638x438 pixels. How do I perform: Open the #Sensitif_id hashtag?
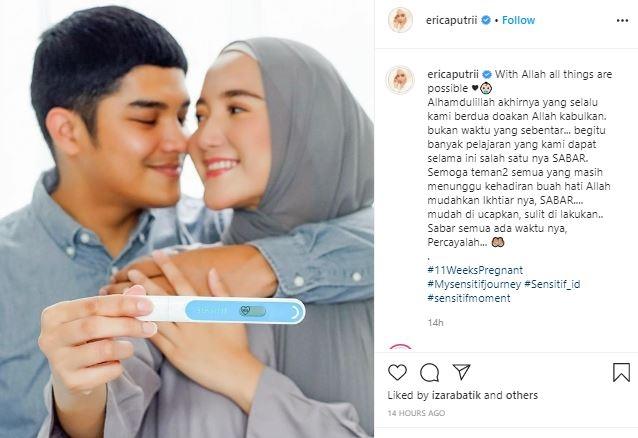pyautogui.click(x=552, y=284)
